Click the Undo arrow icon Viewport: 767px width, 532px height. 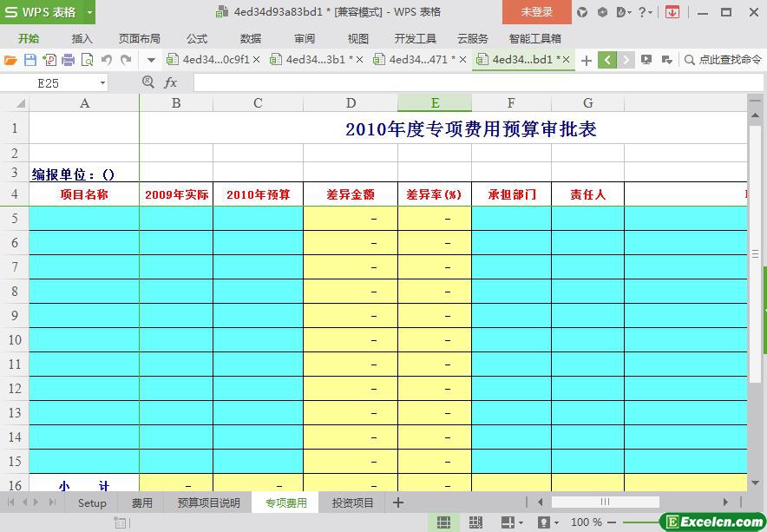(x=107, y=60)
